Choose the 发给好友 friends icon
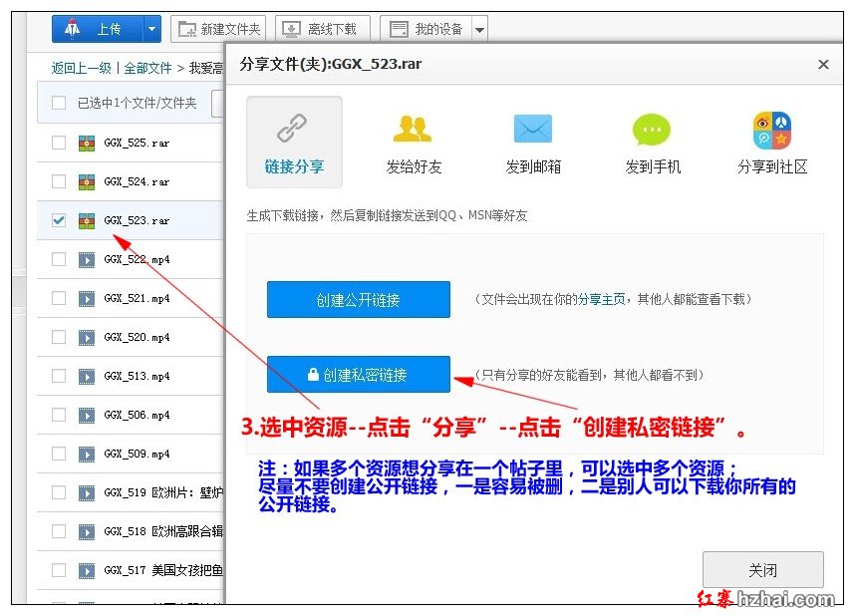The height and width of the screenshot is (616, 855). tap(413, 130)
